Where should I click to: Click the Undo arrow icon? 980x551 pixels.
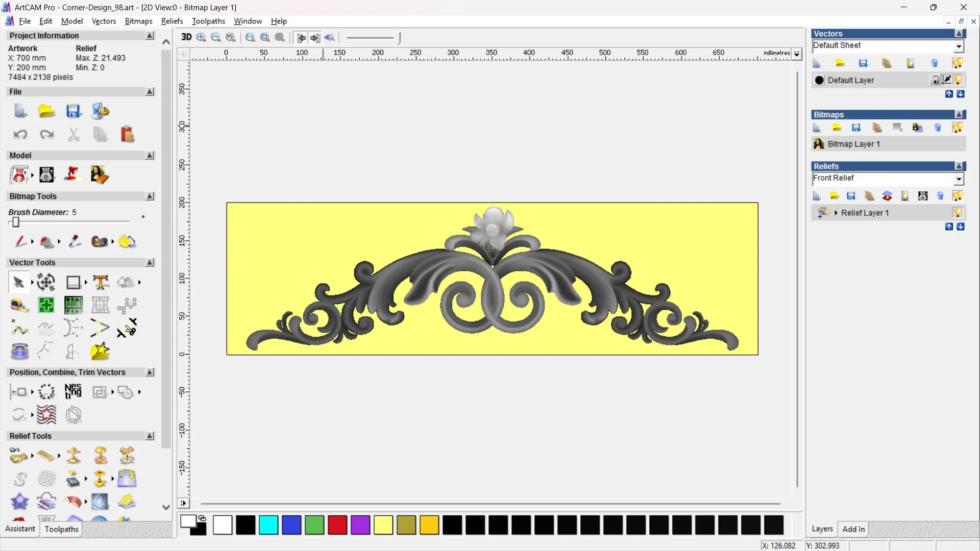pyautogui.click(x=20, y=135)
